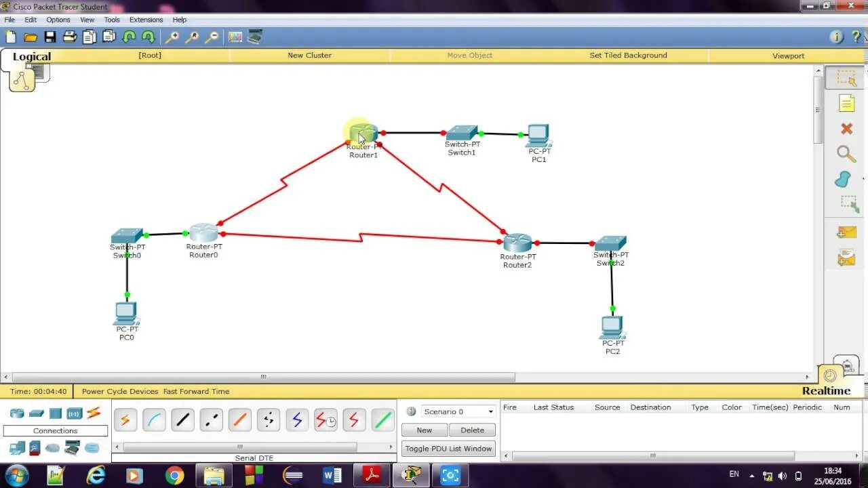Viewport: 868px width, 488px height.
Task: Open the Options menu
Action: pyautogui.click(x=58, y=20)
